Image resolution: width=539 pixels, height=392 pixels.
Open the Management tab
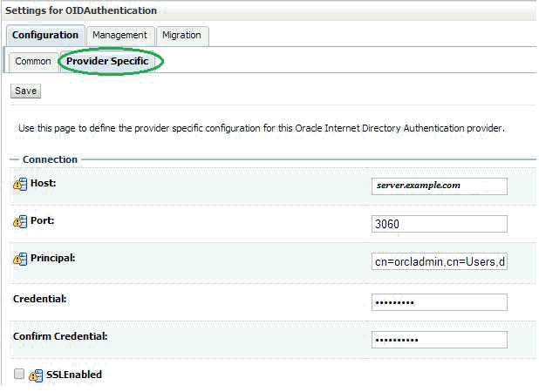119,36
